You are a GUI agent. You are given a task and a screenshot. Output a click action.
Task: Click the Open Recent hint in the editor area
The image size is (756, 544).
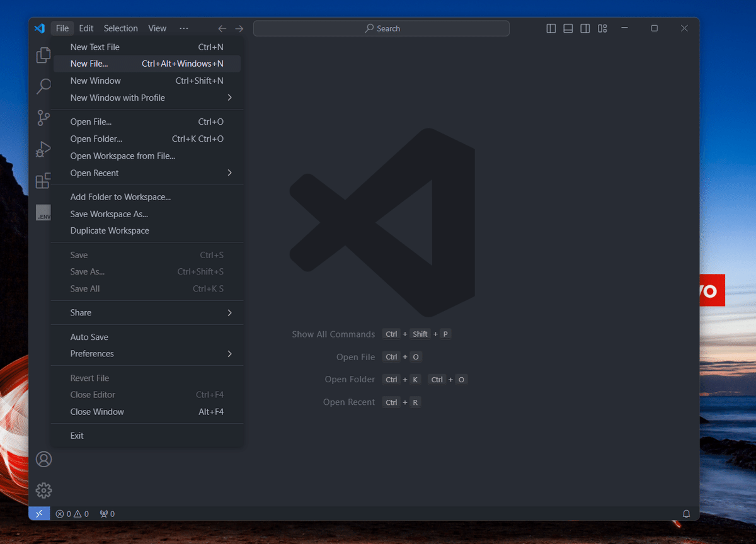pos(349,402)
